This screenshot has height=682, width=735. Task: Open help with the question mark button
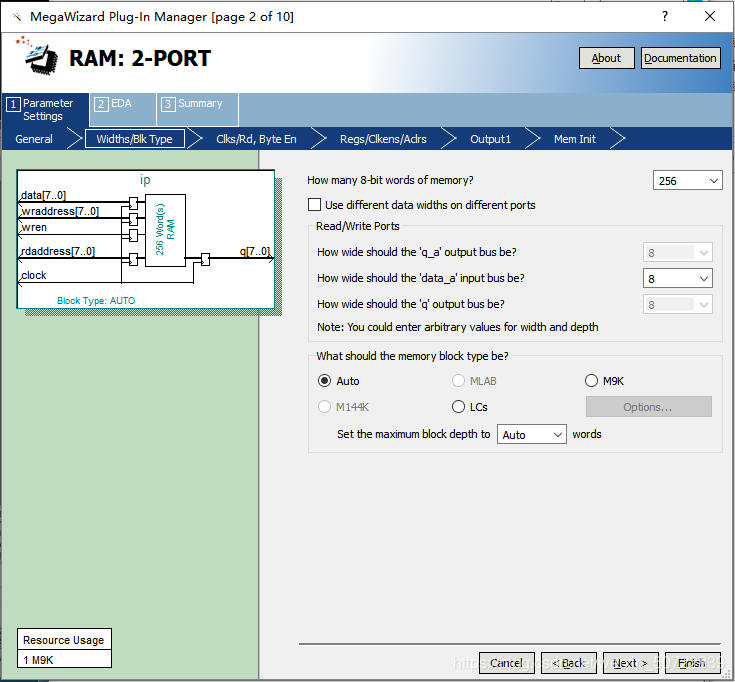[x=665, y=16]
